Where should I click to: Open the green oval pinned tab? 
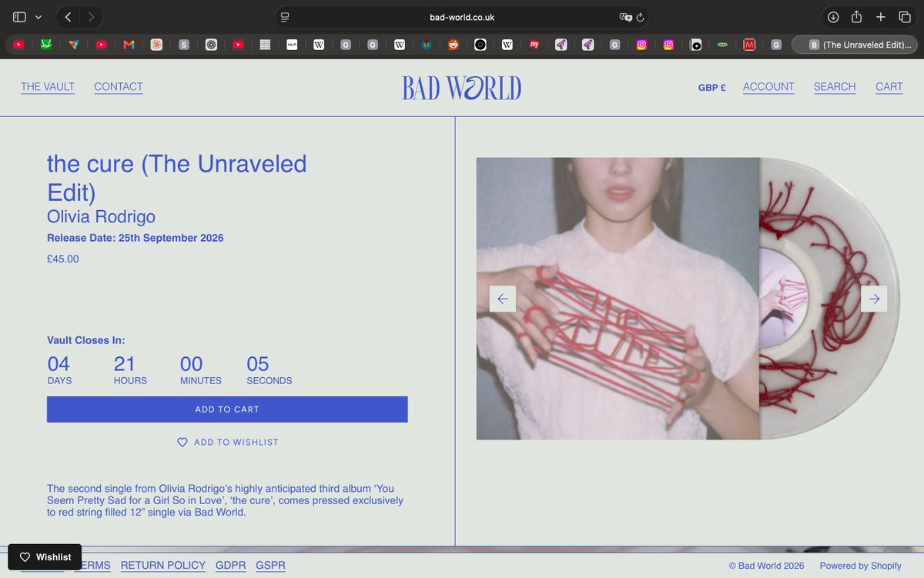[x=722, y=45]
